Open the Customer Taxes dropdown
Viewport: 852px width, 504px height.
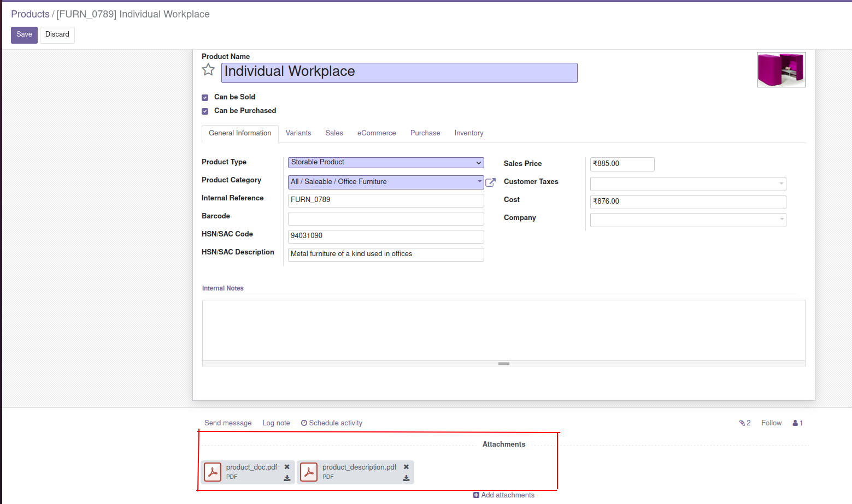(688, 183)
